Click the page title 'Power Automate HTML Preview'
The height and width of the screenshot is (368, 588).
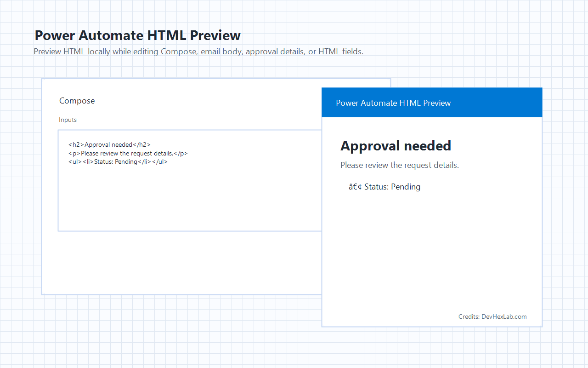click(138, 35)
